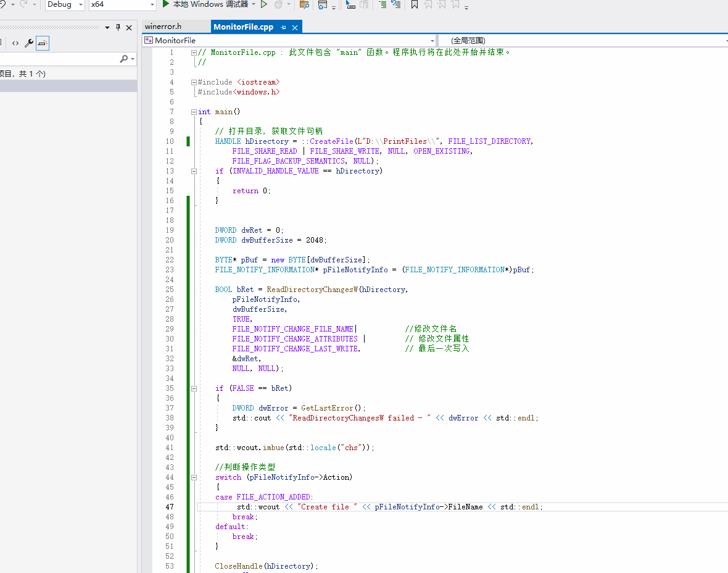Navigate backward in the editor
Viewport: 728px width, 573px height.
click(x=4, y=4)
